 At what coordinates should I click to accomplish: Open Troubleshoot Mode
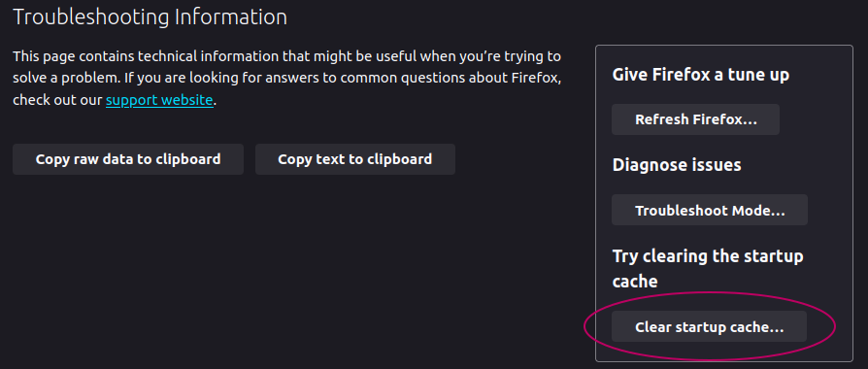point(710,210)
